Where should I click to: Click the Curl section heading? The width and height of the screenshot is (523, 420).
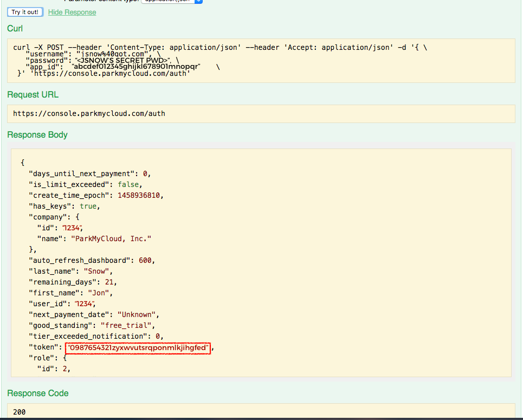click(x=15, y=28)
